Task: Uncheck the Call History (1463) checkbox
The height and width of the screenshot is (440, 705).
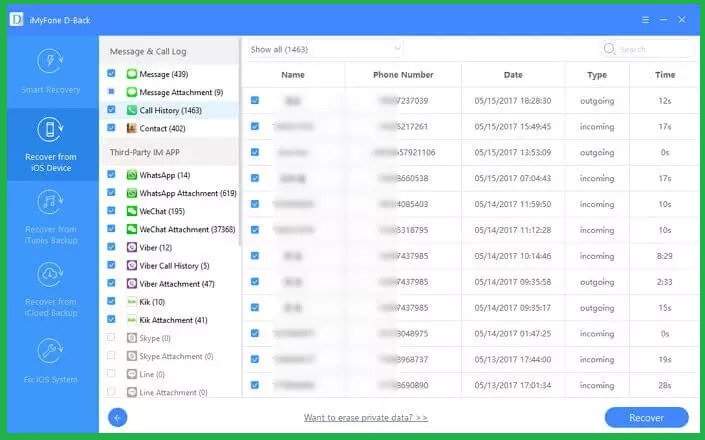Action: 111,110
